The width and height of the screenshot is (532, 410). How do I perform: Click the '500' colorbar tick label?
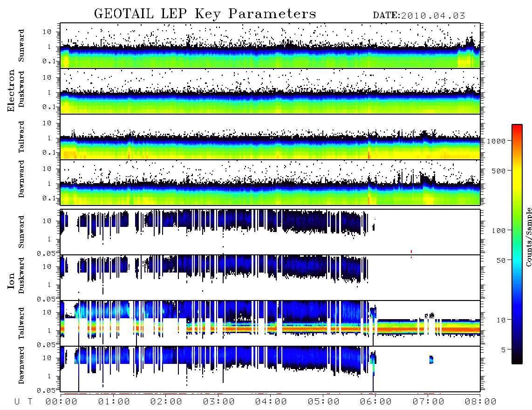[499, 171]
